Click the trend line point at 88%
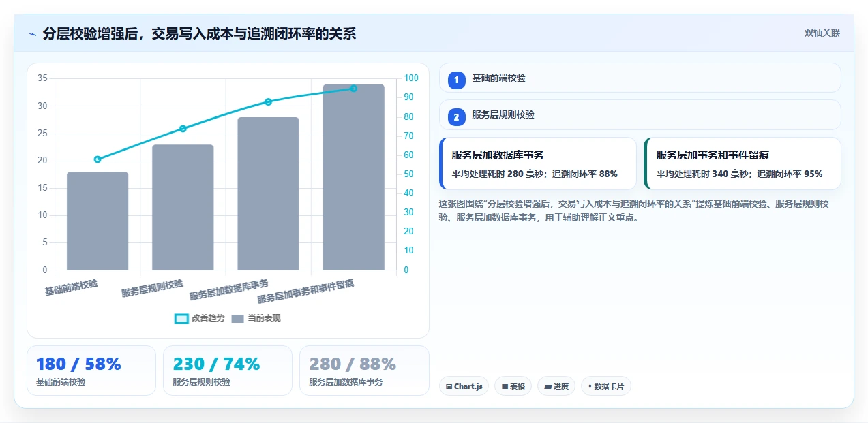The height and width of the screenshot is (423, 868). pyautogui.click(x=268, y=101)
